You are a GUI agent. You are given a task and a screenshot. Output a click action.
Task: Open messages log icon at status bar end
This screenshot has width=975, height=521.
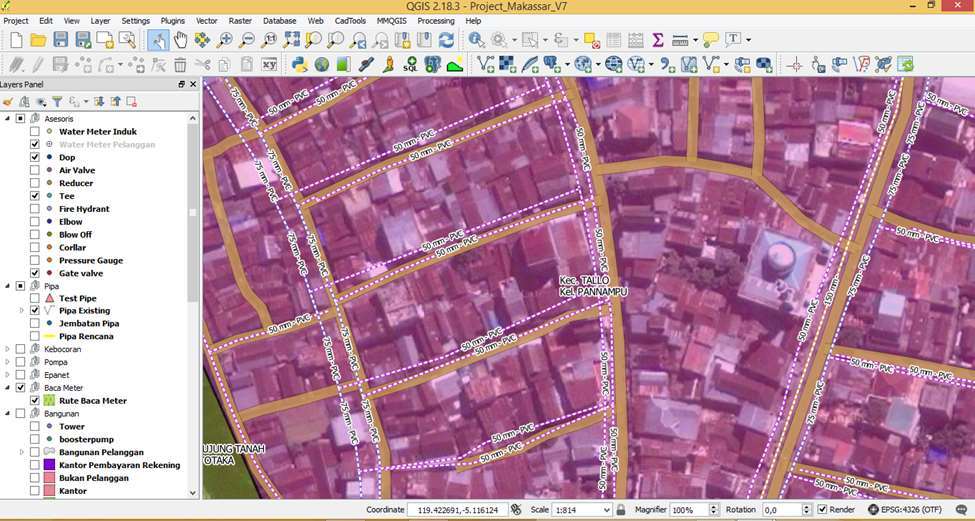[x=962, y=510]
